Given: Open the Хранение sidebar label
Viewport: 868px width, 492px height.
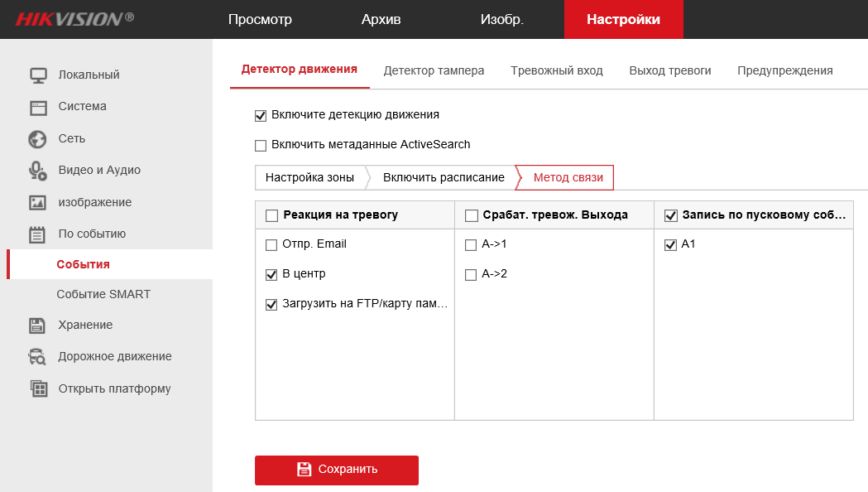Looking at the screenshot, I should [85, 325].
